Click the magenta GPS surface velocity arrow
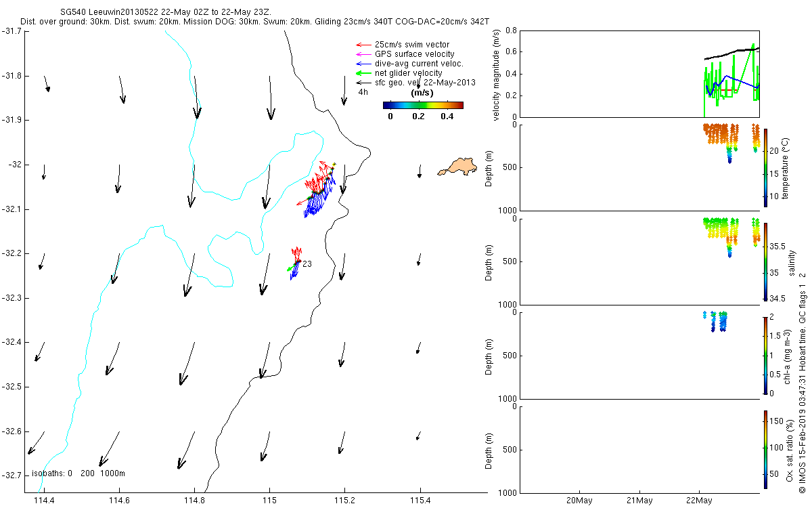This screenshot has width=812, height=508. 363,54
